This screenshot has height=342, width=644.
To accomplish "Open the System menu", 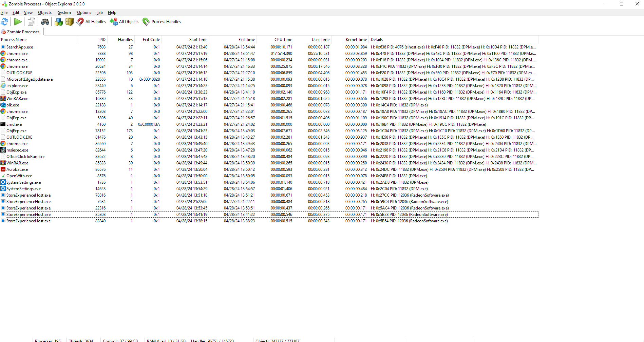I will point(64,13).
